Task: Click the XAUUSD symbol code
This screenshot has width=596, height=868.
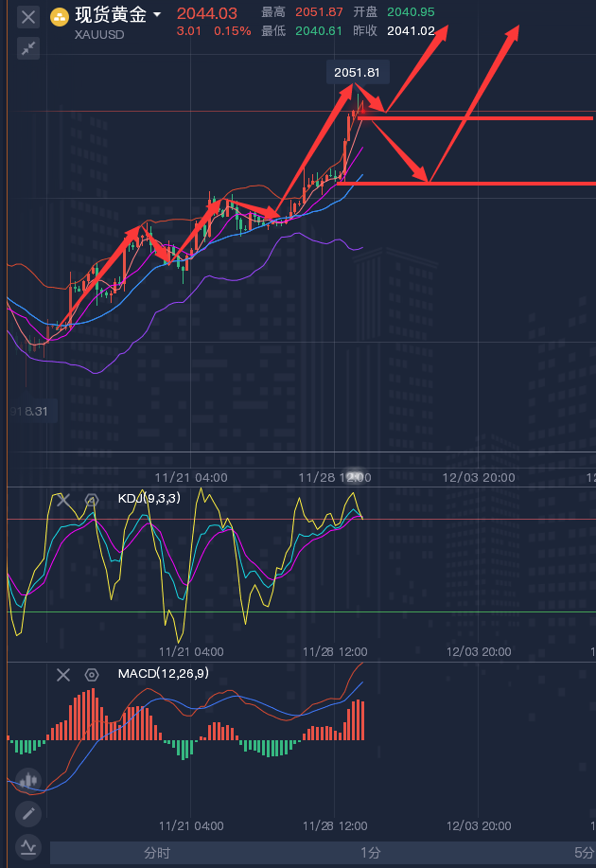Action: click(x=99, y=34)
